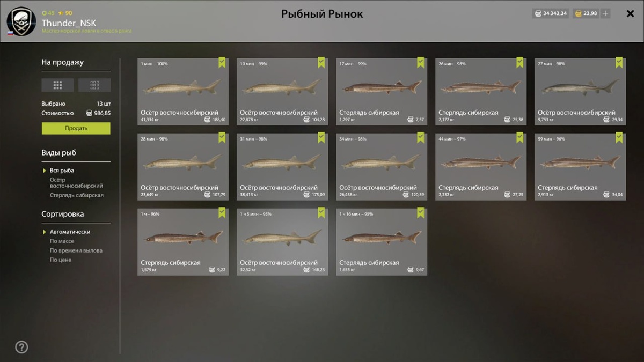Screen dimensions: 644x362
Task: Sort fish По массе
Action: click(62, 241)
